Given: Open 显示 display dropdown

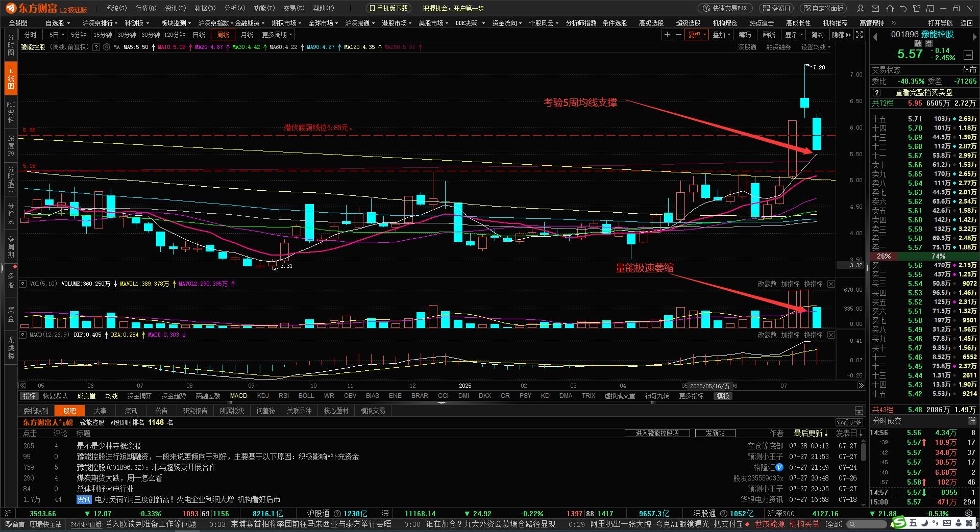Looking at the screenshot, I should (794, 35).
